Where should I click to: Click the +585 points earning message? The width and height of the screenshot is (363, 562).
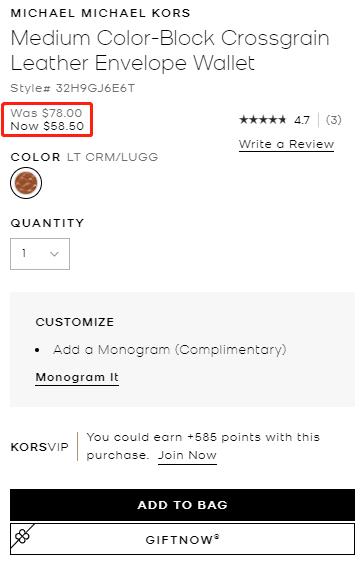tap(203, 446)
